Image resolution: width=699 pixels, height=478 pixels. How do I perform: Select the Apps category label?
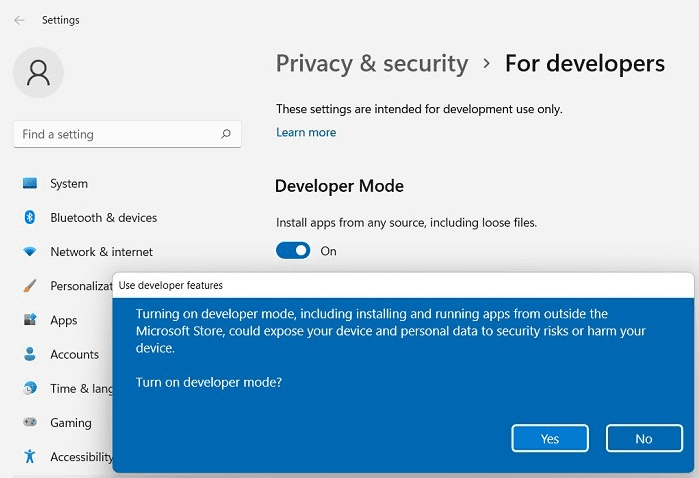(x=63, y=320)
